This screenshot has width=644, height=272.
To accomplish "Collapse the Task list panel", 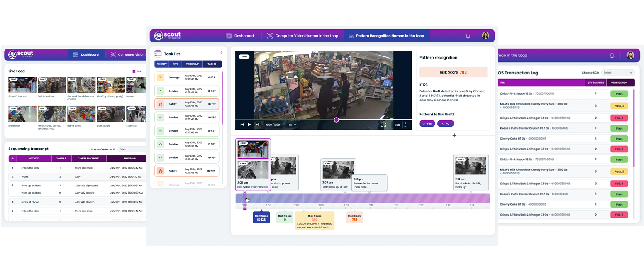I will [221, 53].
